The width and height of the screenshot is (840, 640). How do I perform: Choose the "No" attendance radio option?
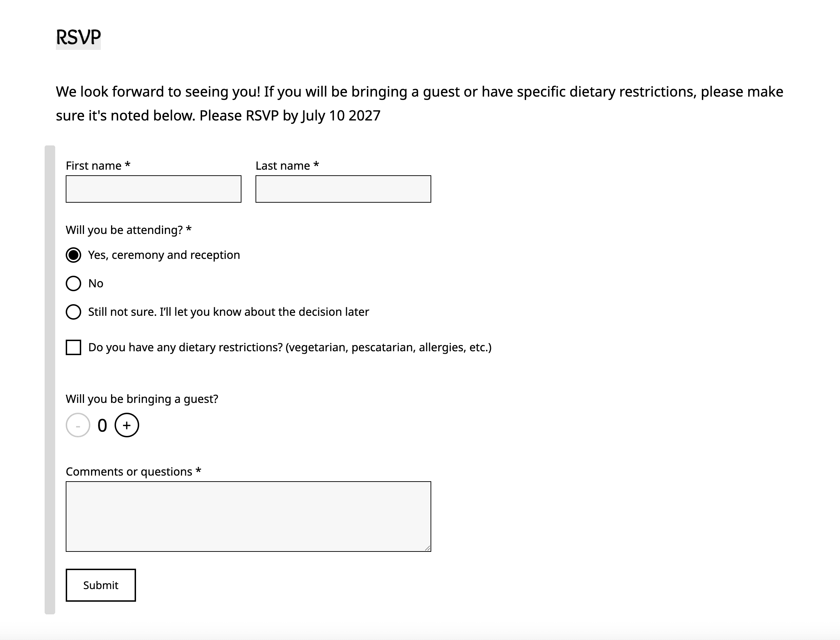coord(73,283)
